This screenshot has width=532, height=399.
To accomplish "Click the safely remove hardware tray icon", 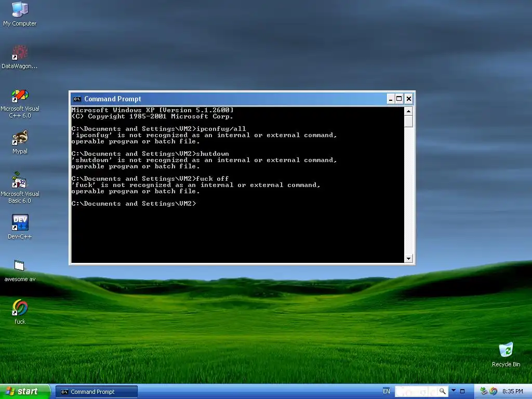I will tap(484, 391).
